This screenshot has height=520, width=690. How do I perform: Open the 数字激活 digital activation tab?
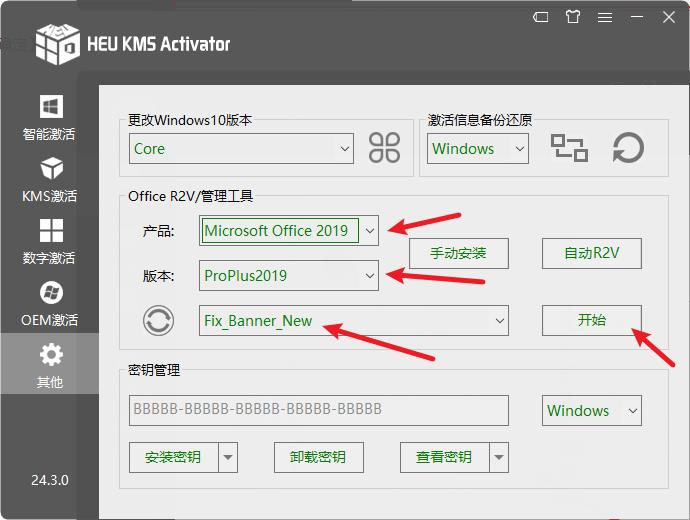click(50, 242)
